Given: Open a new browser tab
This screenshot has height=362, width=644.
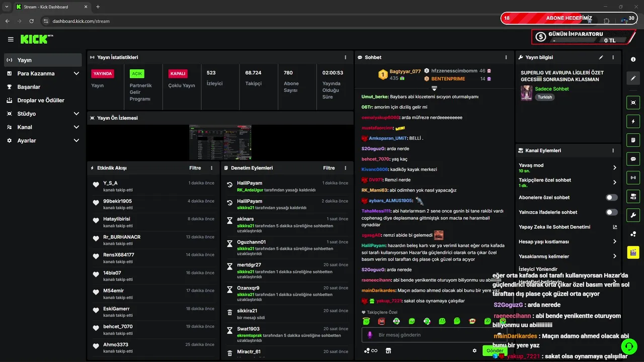Looking at the screenshot, I should (x=98, y=7).
